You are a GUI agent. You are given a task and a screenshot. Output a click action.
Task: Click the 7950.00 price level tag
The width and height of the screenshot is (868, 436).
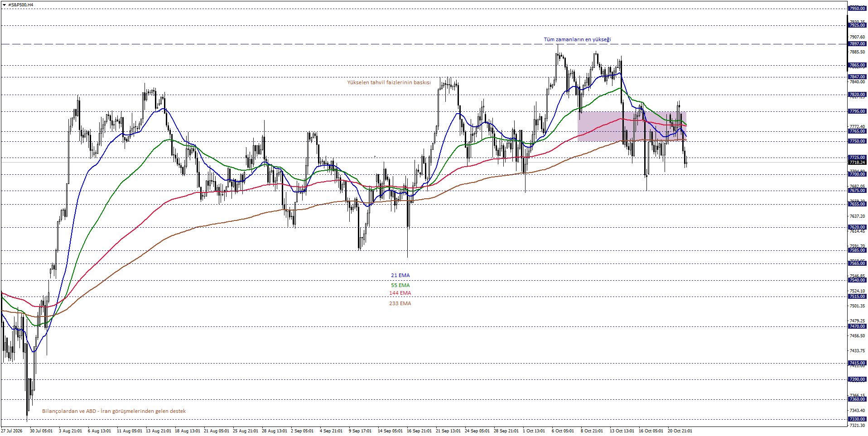[x=857, y=9]
